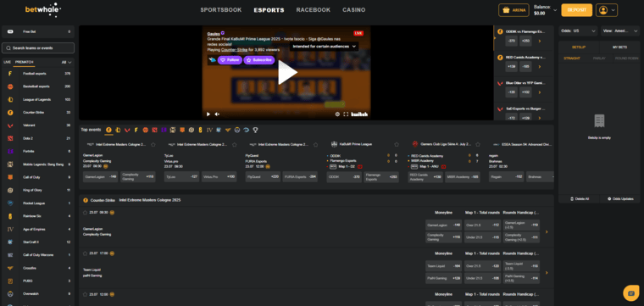644x306 pixels.
Task: Open PUBG sidebar category
Action: point(38,281)
